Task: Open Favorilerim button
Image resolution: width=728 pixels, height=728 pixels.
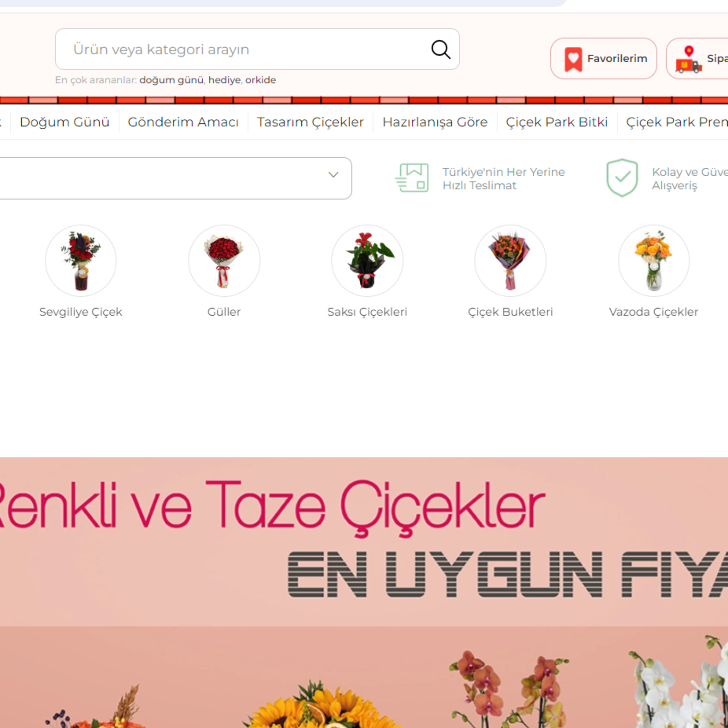Action: point(603,58)
